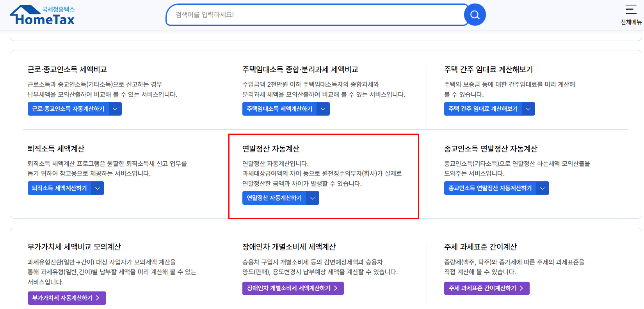The width and height of the screenshot is (644, 309).
Task: Click 주택임대소득 세액계산하기 button
Action: point(279,109)
